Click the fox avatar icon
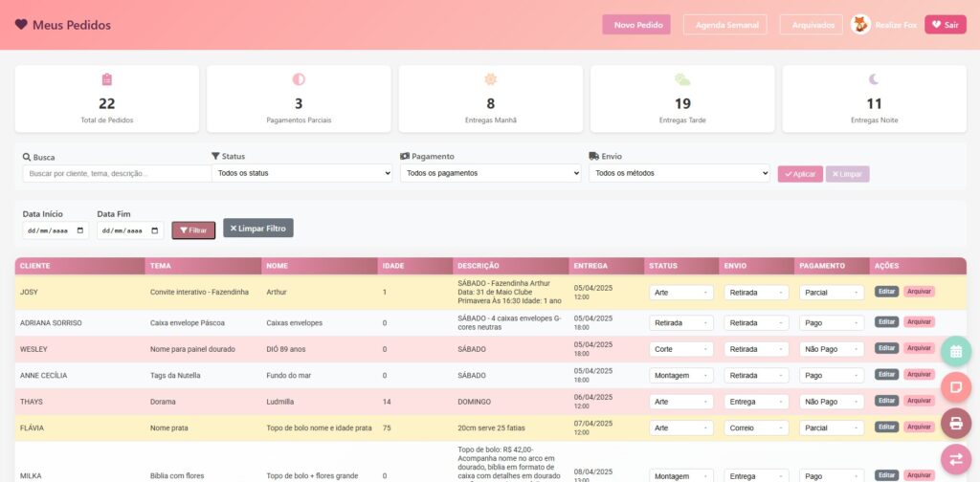Screen dimensions: 980x482 tap(860, 24)
